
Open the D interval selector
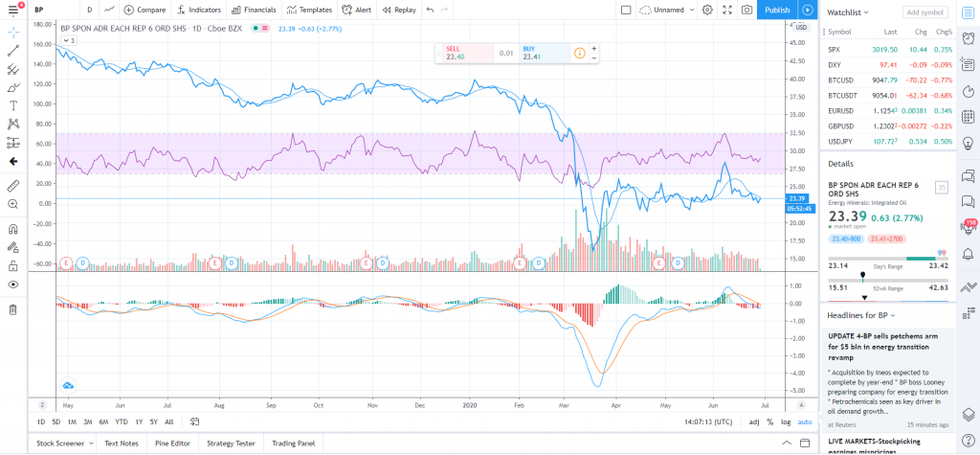(x=89, y=10)
